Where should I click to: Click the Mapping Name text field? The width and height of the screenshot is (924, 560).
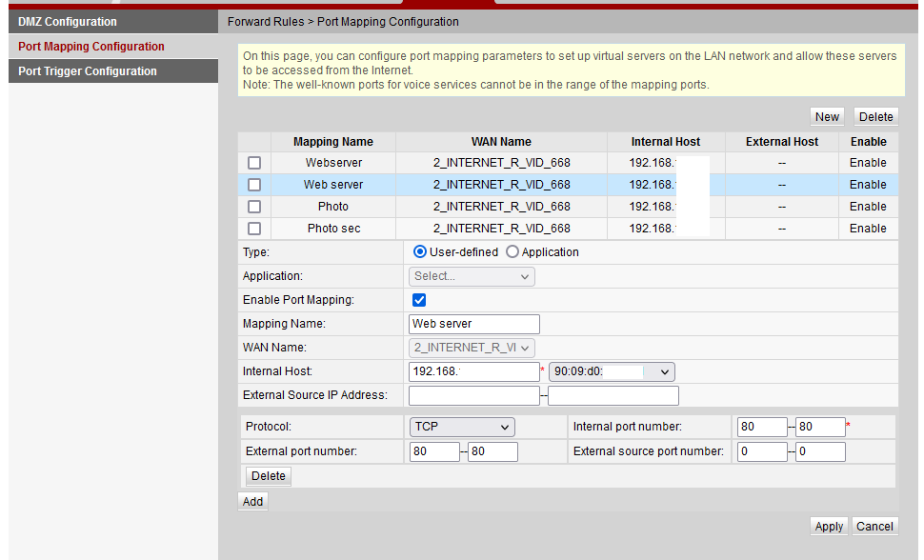473,324
